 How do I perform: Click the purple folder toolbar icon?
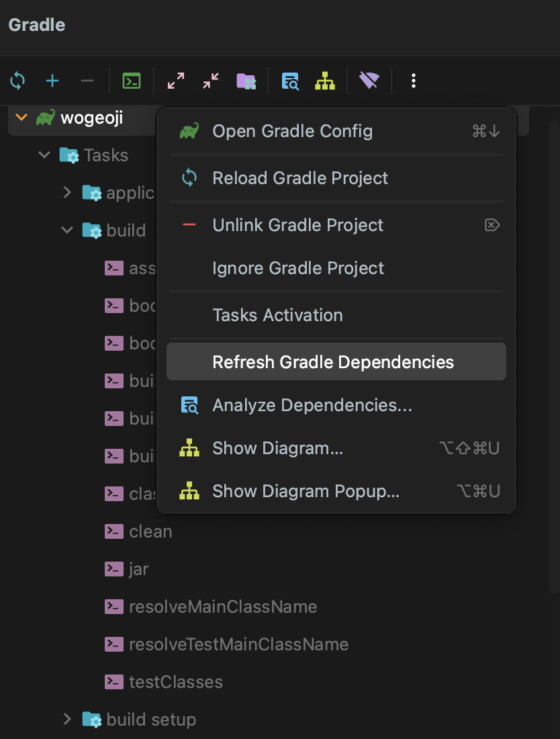tap(246, 81)
